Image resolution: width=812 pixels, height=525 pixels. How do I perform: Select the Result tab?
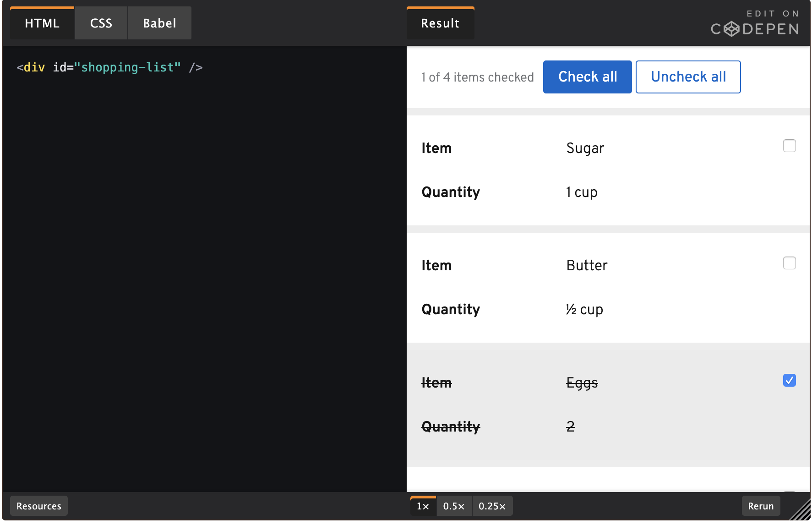pos(440,23)
